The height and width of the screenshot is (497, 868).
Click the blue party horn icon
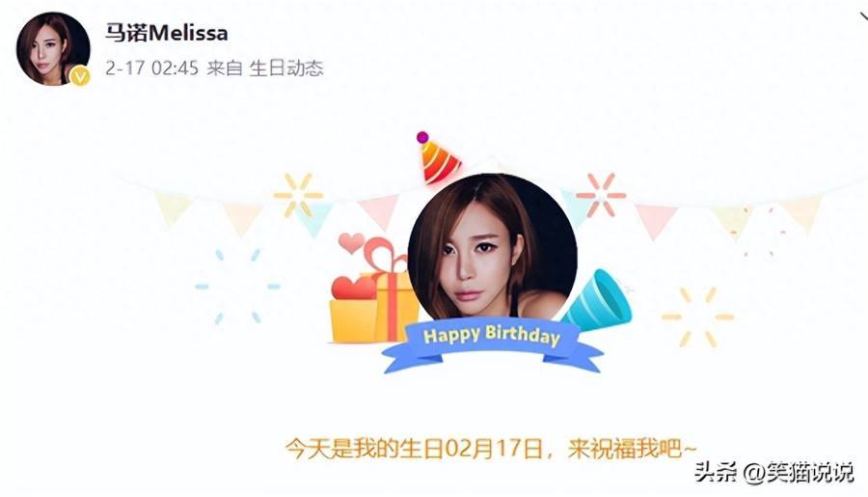pos(598,300)
